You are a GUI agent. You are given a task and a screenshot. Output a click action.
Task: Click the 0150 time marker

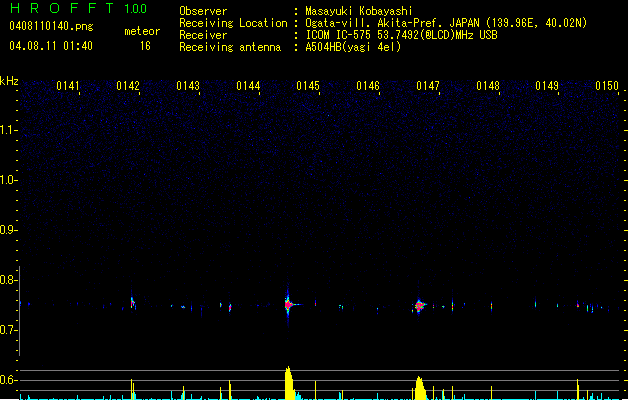pyautogui.click(x=607, y=86)
